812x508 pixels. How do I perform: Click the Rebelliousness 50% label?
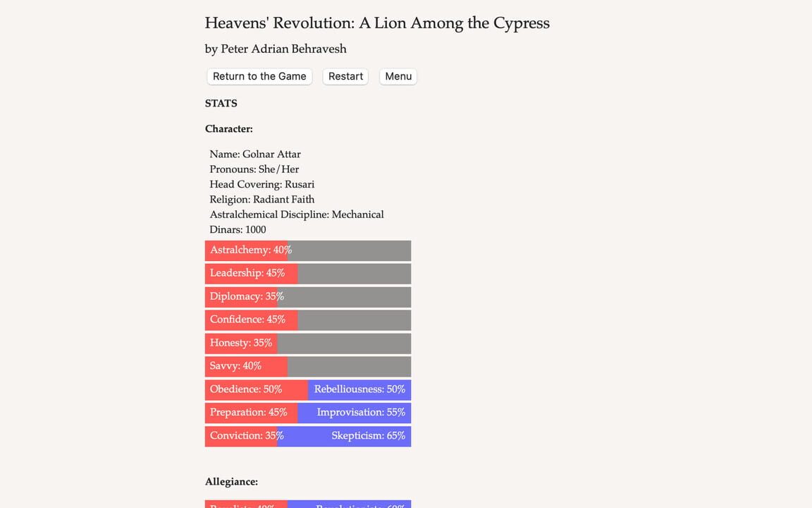359,389
